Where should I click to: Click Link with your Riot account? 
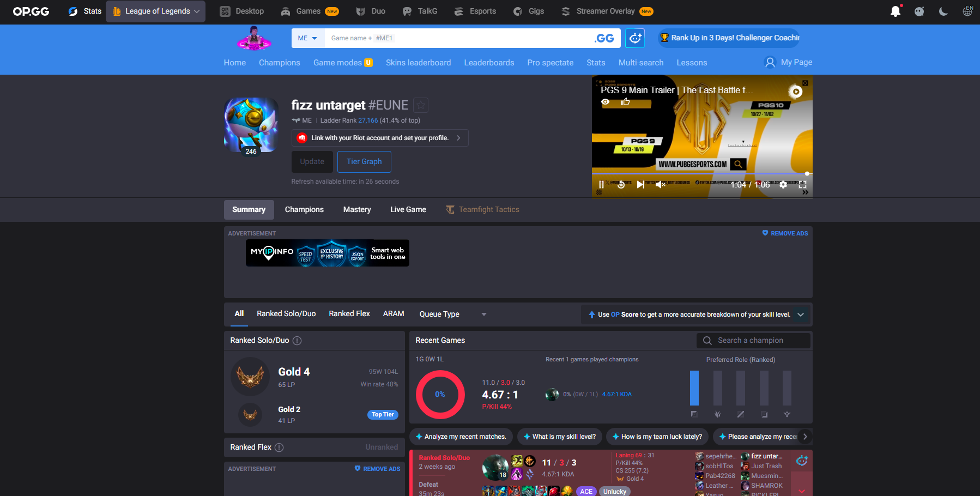coord(380,137)
